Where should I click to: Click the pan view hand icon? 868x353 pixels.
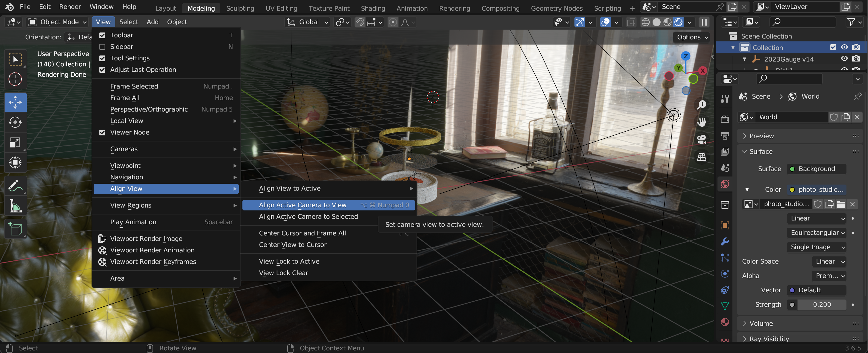[x=701, y=122]
